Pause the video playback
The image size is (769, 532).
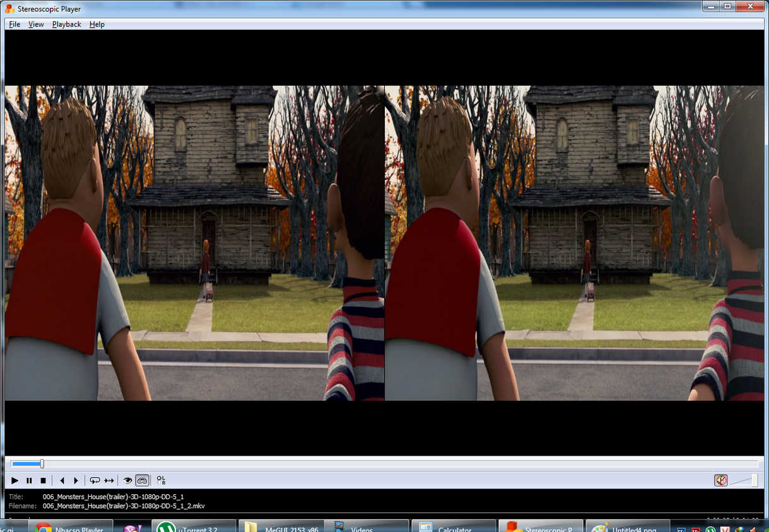[29, 480]
